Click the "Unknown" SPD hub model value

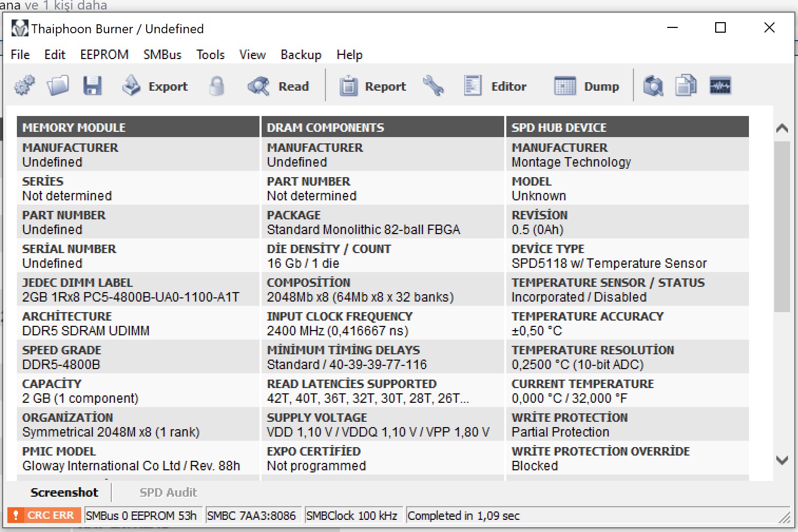click(x=539, y=196)
